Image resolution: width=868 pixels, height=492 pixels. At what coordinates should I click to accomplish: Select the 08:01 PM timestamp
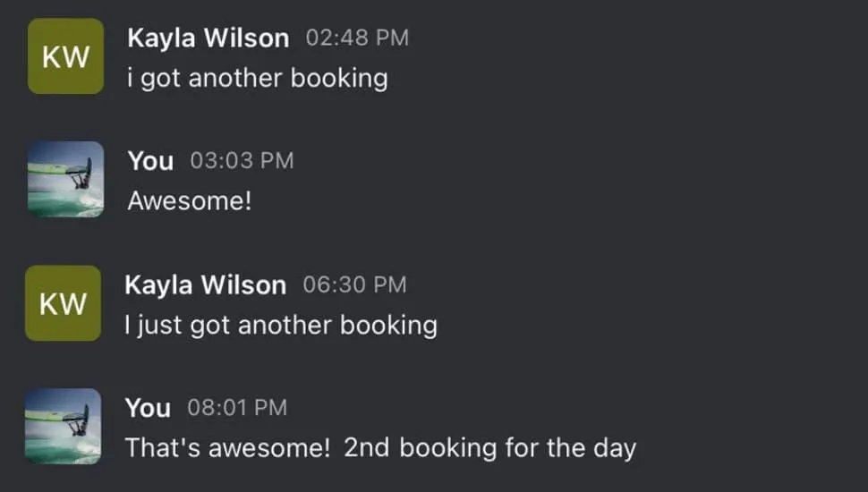(237, 407)
